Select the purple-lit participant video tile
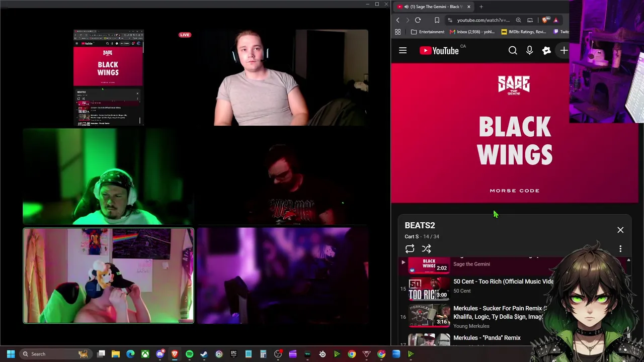Screen dimensions: 644x362 (282, 276)
